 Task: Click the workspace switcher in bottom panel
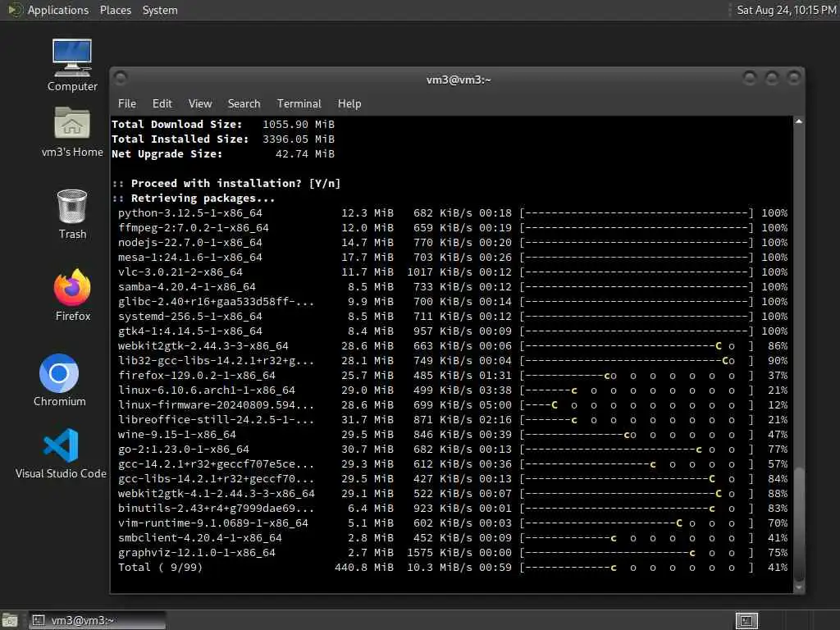(746, 620)
